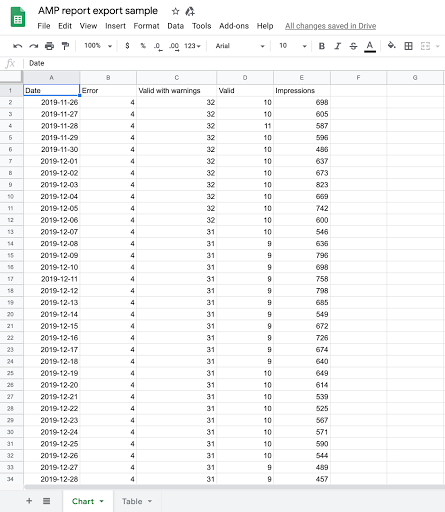Click All changes saved in Drive link
This screenshot has width=445, height=512.
[x=330, y=26]
